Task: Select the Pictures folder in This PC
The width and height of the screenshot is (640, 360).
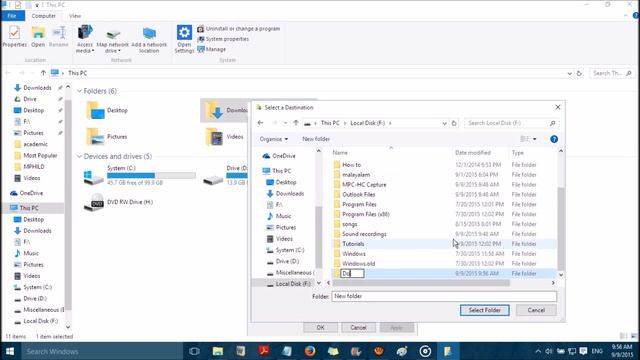Action: tap(107, 137)
